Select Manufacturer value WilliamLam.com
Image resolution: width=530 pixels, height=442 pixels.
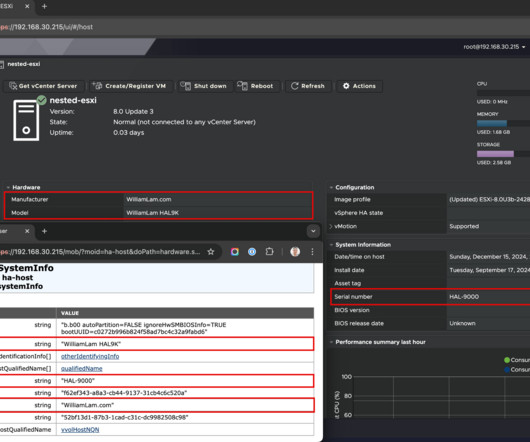149,199
